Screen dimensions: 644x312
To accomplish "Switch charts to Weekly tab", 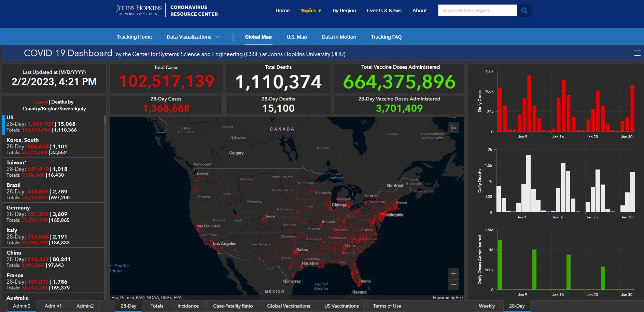I will 487,306.
